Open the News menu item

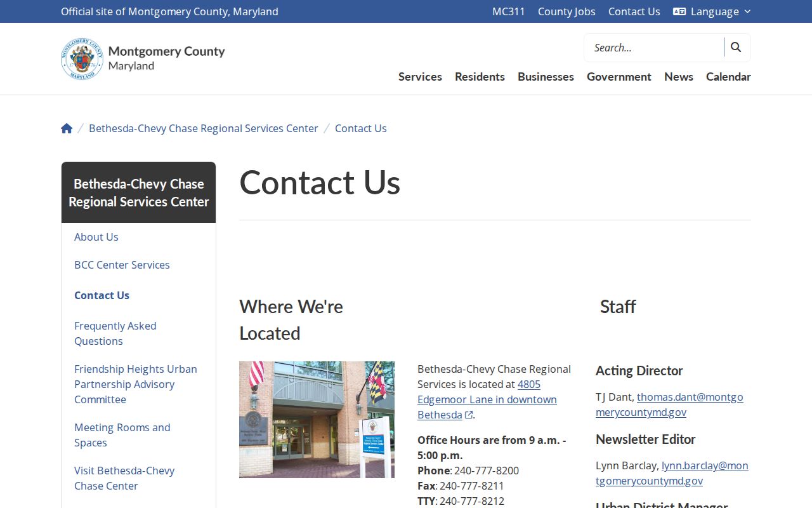point(679,76)
